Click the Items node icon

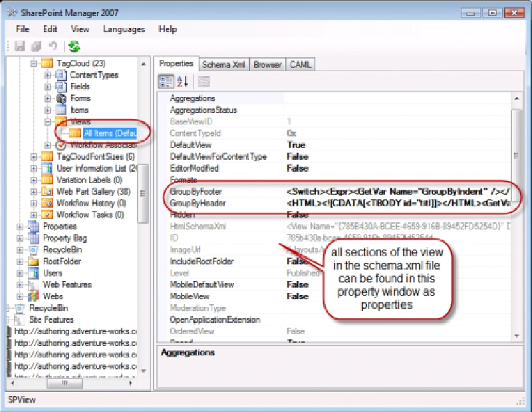pos(61,110)
